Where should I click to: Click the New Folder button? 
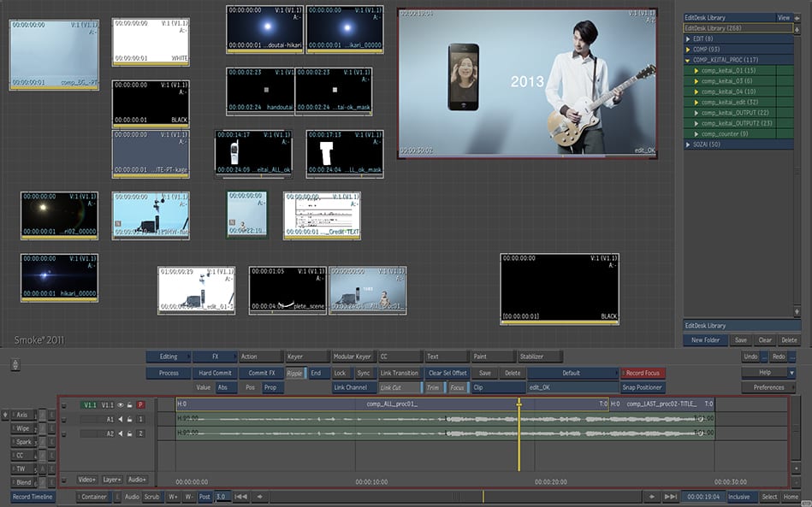pos(705,340)
